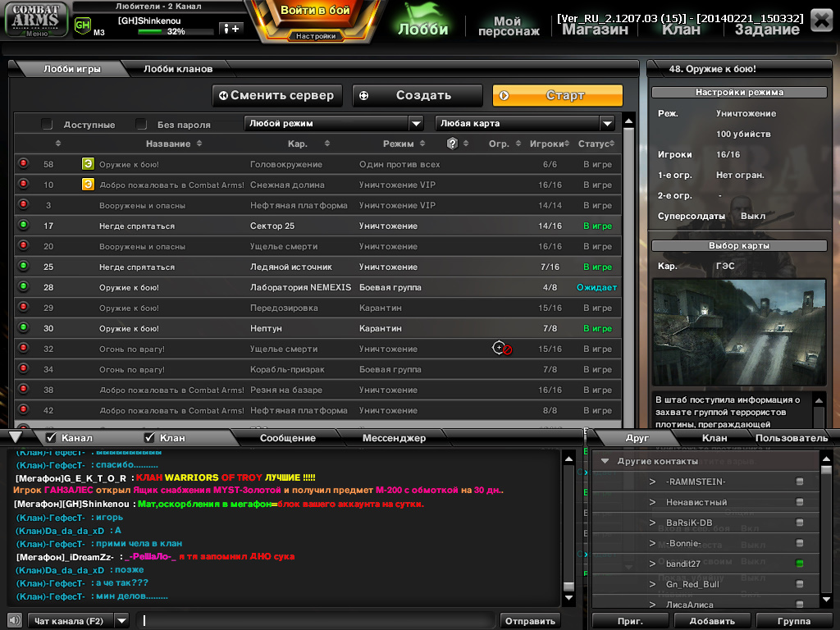Click the GH clan emblem icon
Screen dimensions: 840x630
[x=83, y=25]
